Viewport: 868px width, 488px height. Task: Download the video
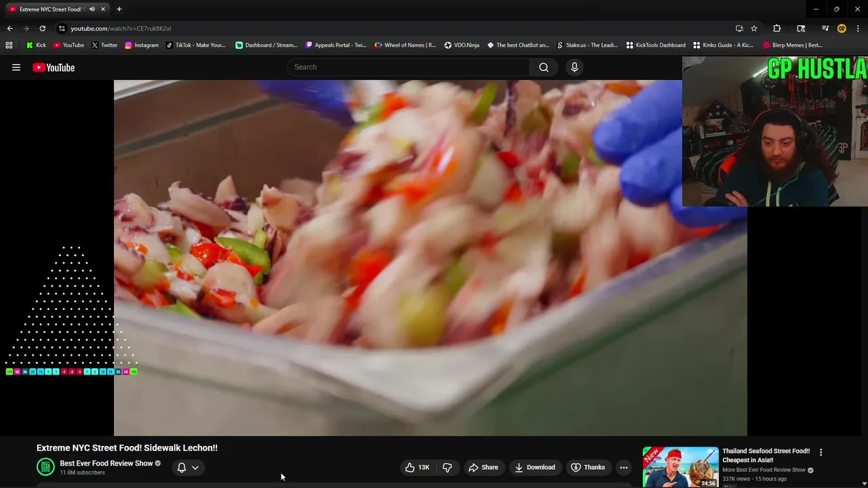tap(534, 467)
